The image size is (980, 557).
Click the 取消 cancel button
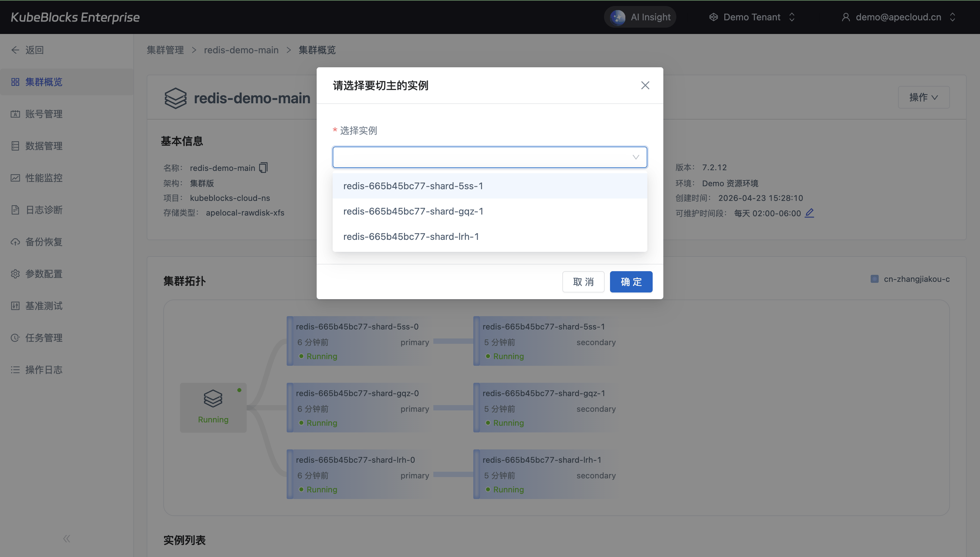(583, 282)
